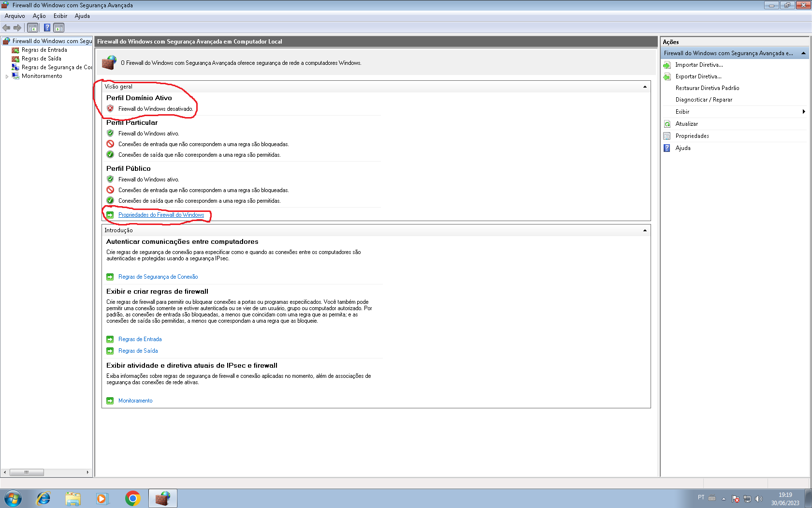The width and height of the screenshot is (812, 508).
Task: Click Diagnosticar / Reparar action
Action: click(x=704, y=100)
